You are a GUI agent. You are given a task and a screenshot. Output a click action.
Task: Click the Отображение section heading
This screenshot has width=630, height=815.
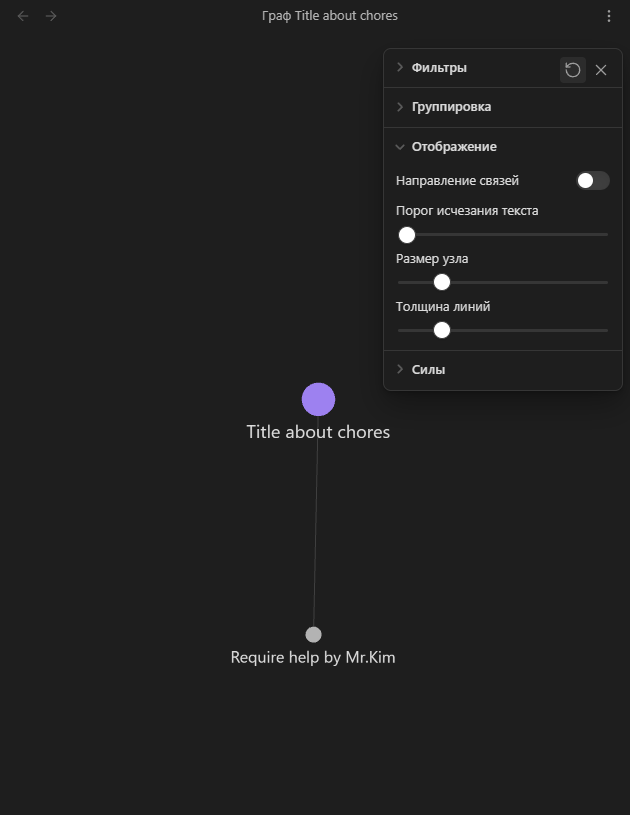[454, 147]
